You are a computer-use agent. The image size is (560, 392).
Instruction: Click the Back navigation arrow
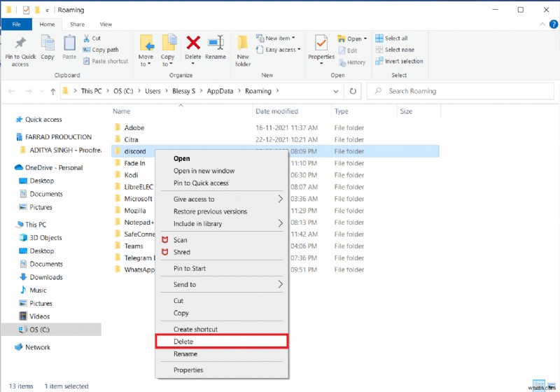(x=12, y=92)
